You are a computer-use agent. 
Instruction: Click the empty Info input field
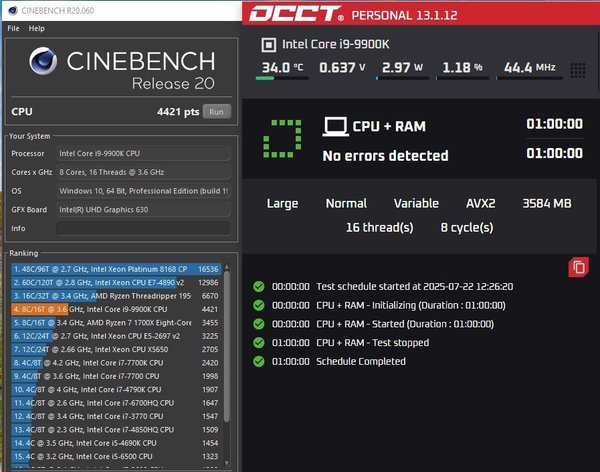(143, 229)
